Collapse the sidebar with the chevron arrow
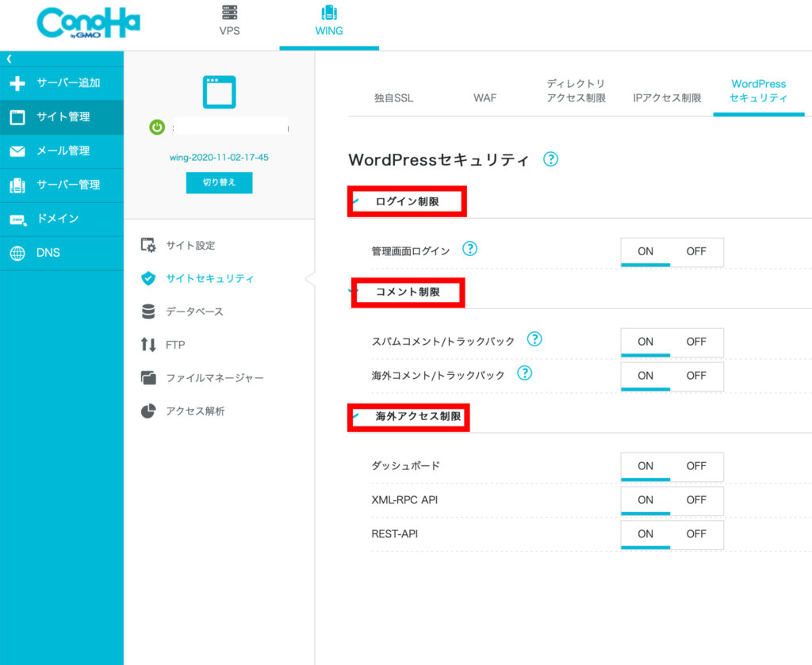This screenshot has height=665, width=812. (9, 59)
